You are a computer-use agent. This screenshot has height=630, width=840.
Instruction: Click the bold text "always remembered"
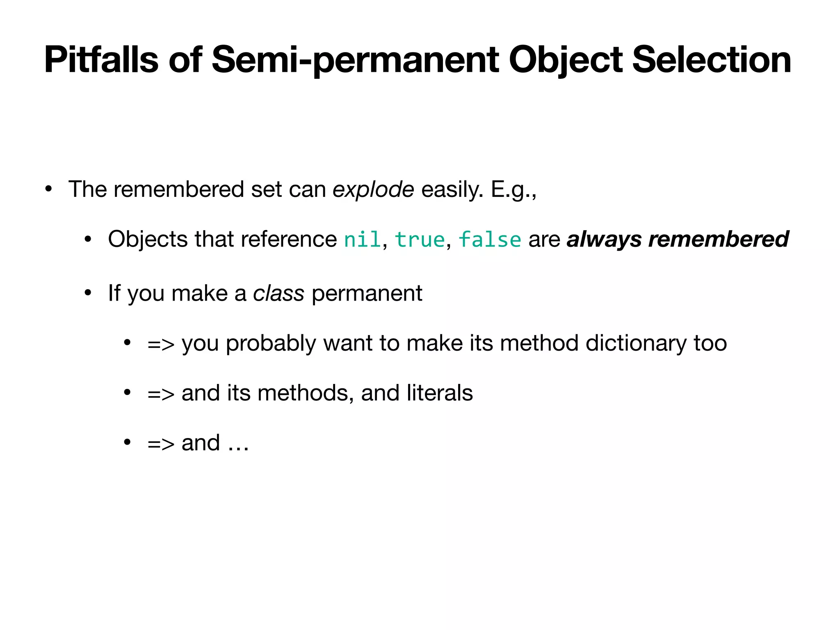click(678, 239)
